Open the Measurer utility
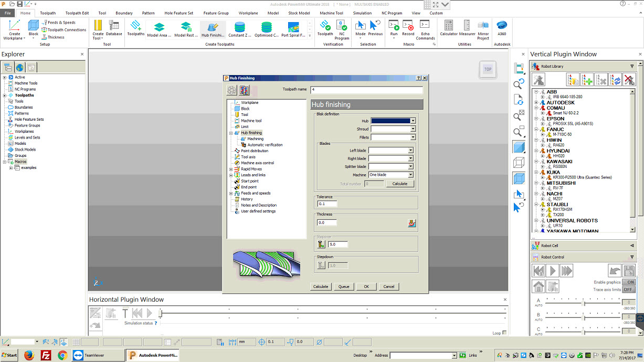 (x=467, y=28)
